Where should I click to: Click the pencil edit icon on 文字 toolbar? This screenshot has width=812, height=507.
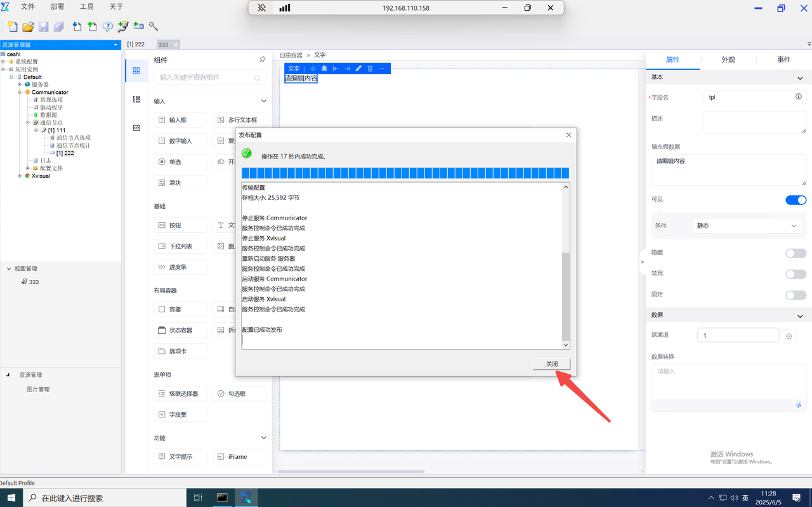click(x=358, y=69)
